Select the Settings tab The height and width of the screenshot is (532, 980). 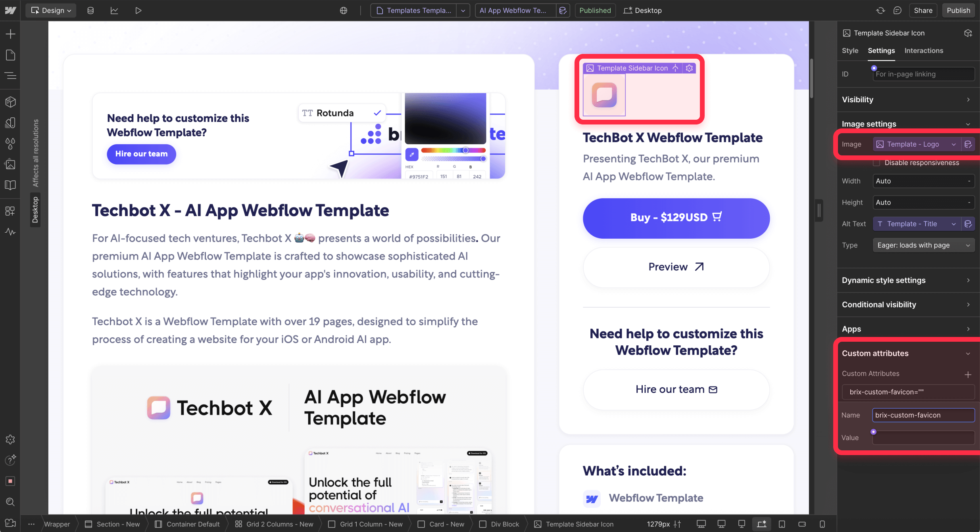[x=881, y=51]
